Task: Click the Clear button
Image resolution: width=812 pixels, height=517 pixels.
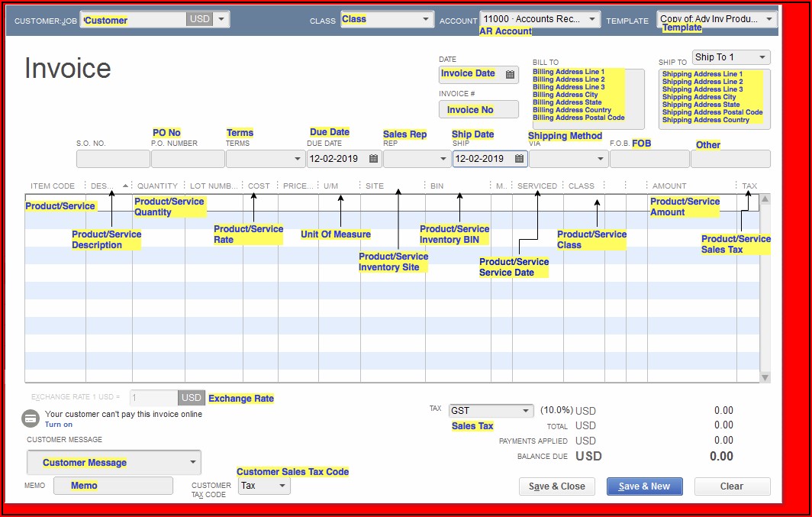Action: click(731, 486)
